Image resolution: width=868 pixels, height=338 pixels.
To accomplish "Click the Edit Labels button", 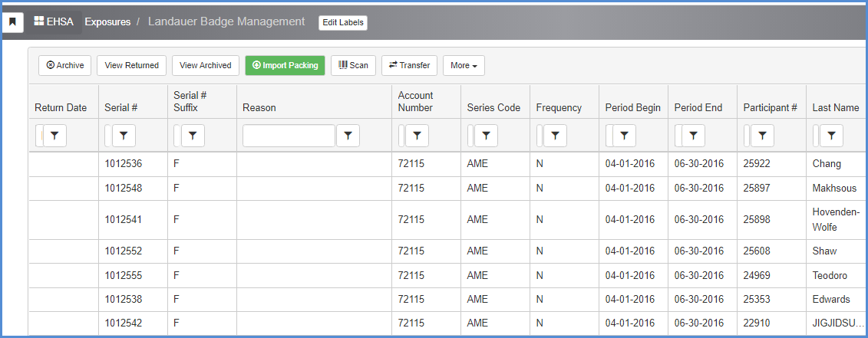I will pyautogui.click(x=343, y=23).
